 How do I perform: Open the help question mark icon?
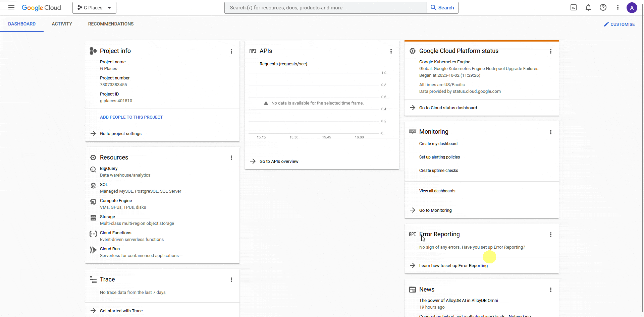point(603,7)
